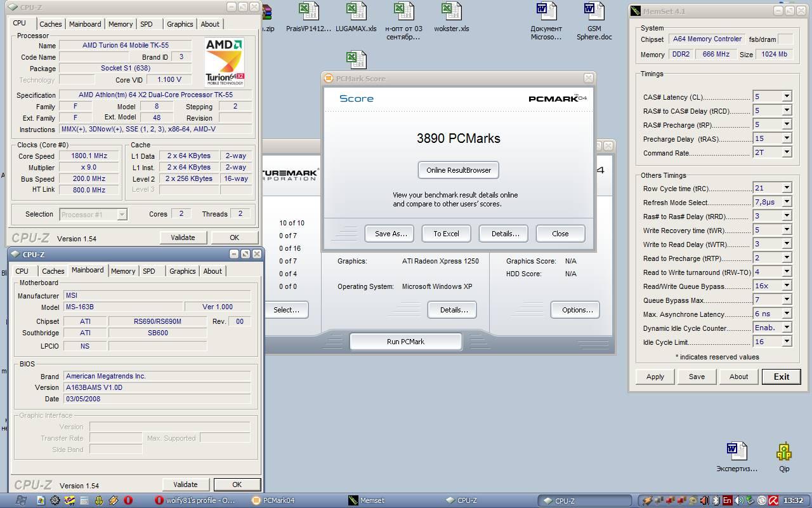Image resolution: width=812 pixels, height=508 pixels.
Task: Expand Dynamic Idle Cycle Counter dropdown
Action: point(787,328)
